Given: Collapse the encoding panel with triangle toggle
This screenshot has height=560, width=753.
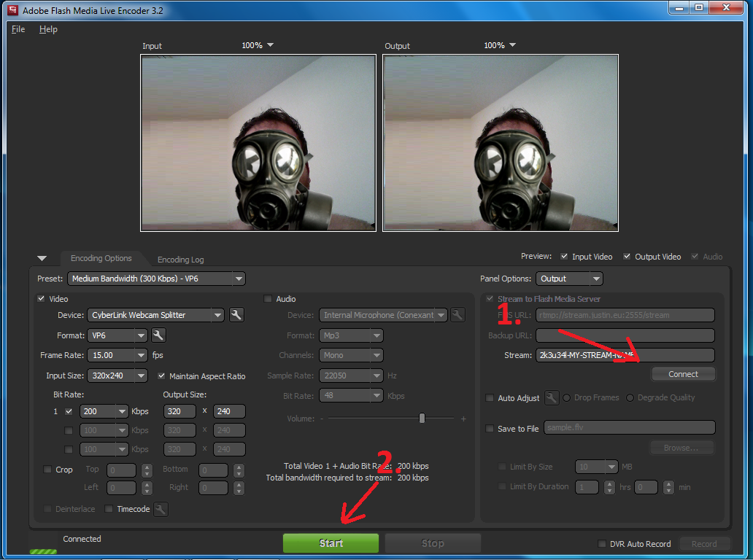Looking at the screenshot, I should 42,258.
